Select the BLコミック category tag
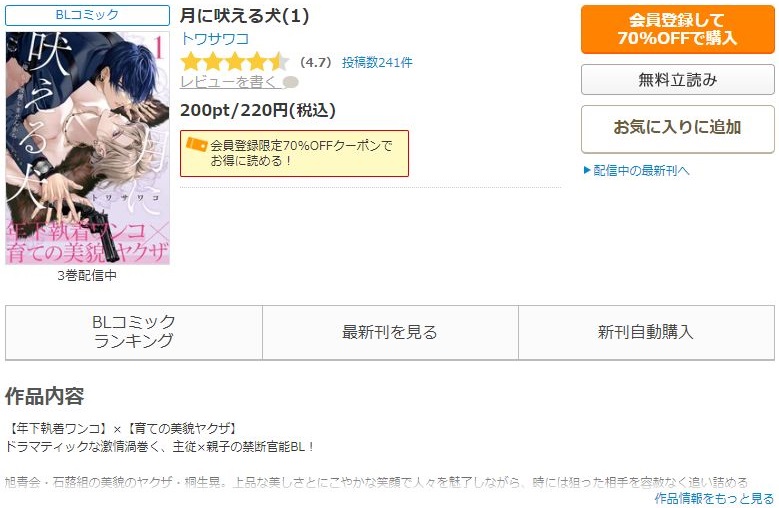Screen dimensions: 779x508 (87, 15)
